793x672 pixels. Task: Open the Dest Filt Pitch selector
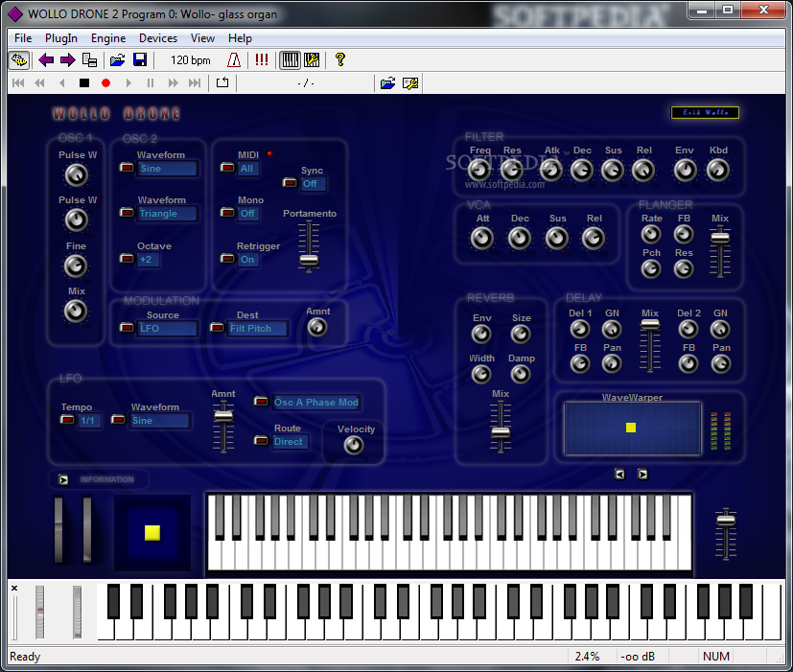click(x=258, y=328)
